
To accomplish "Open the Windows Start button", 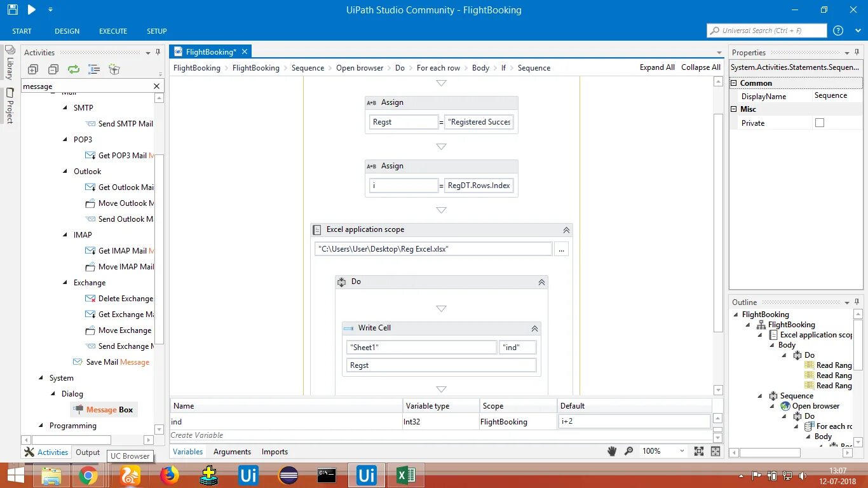I will [15, 475].
